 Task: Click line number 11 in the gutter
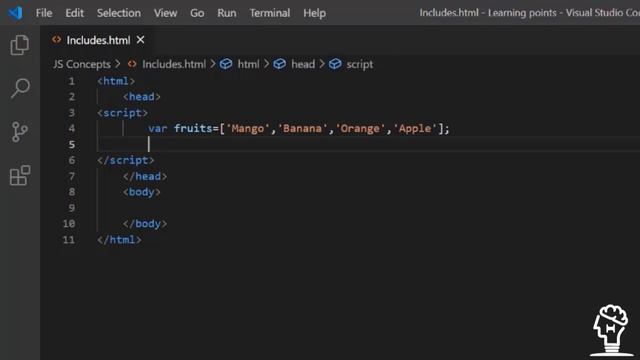click(69, 240)
